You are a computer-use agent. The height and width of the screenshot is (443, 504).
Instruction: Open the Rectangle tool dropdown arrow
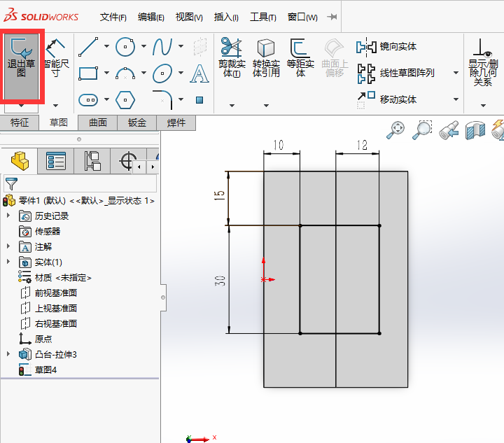click(106, 73)
